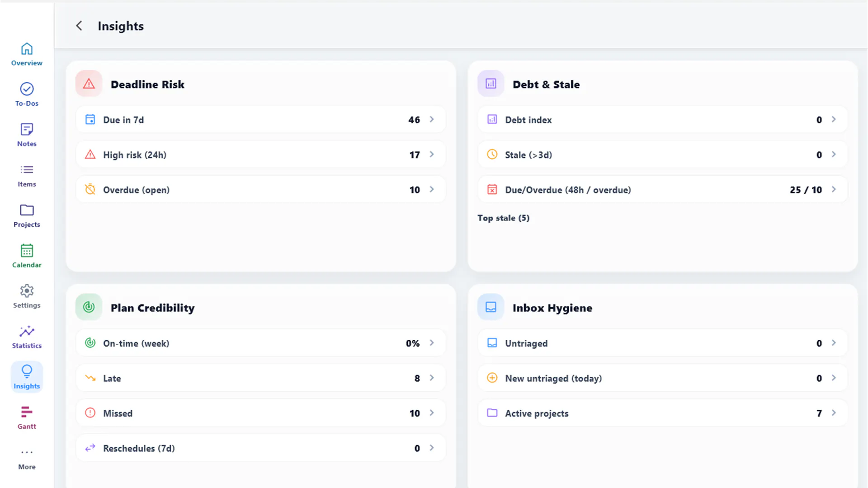Open the More ellipsis menu

[x=27, y=452]
